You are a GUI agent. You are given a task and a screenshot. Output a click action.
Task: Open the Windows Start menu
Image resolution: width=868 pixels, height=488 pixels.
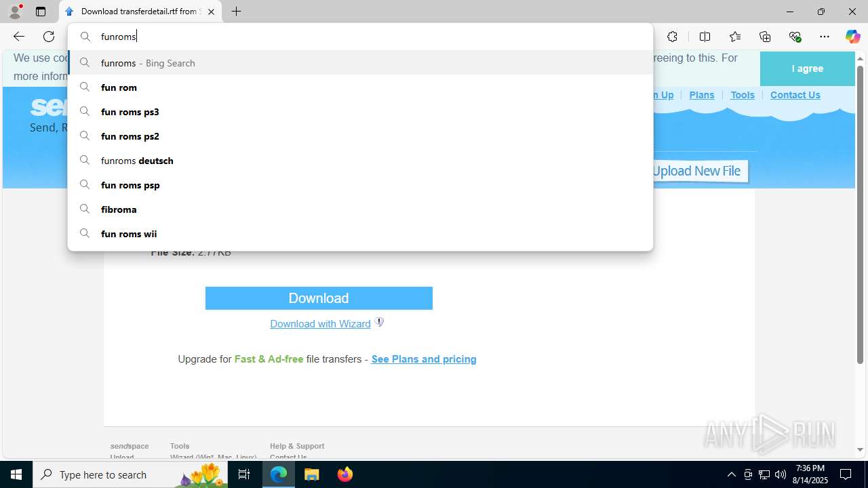pos(16,474)
